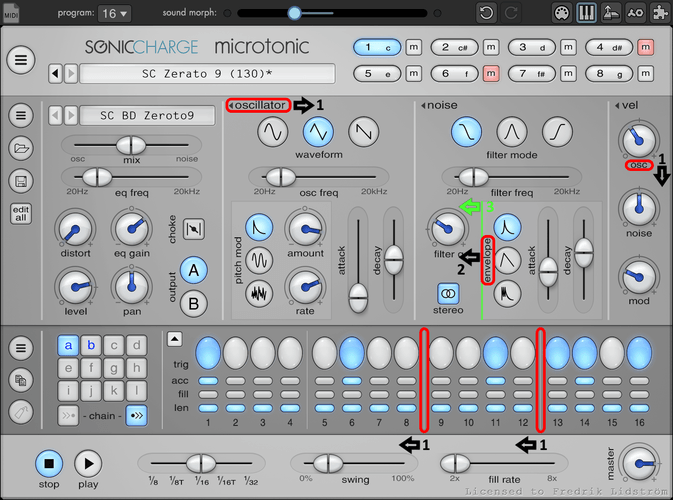Click the copy pattern icon
This screenshot has height=500, width=673.
click(21, 380)
